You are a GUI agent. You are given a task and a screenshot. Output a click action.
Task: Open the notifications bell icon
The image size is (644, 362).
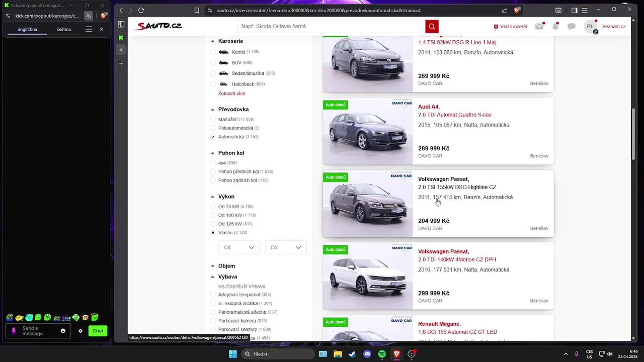[x=555, y=26]
